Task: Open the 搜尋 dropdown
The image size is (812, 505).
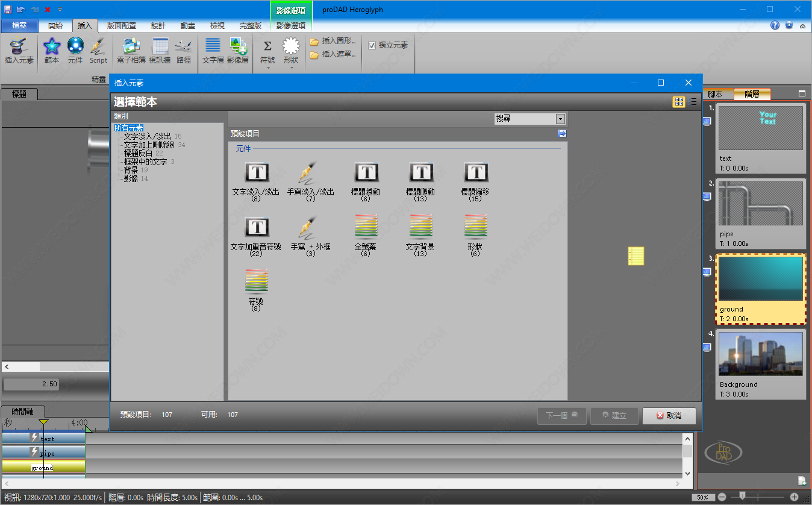Action: tap(561, 119)
